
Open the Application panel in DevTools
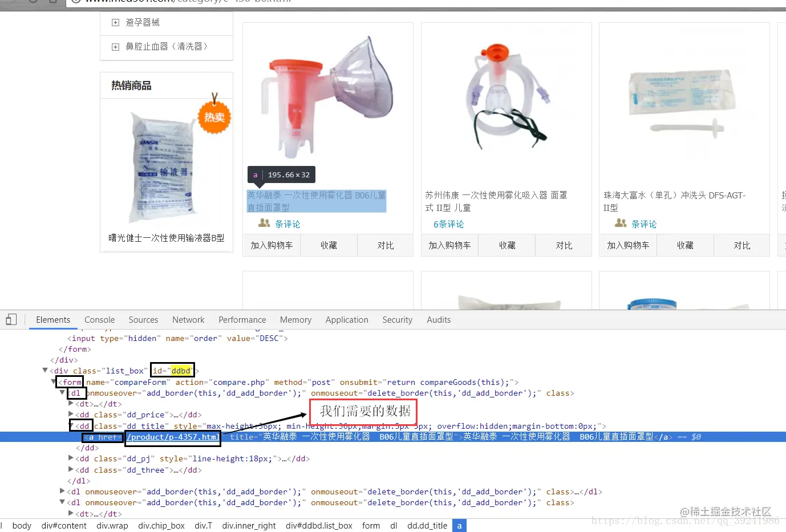[347, 319]
